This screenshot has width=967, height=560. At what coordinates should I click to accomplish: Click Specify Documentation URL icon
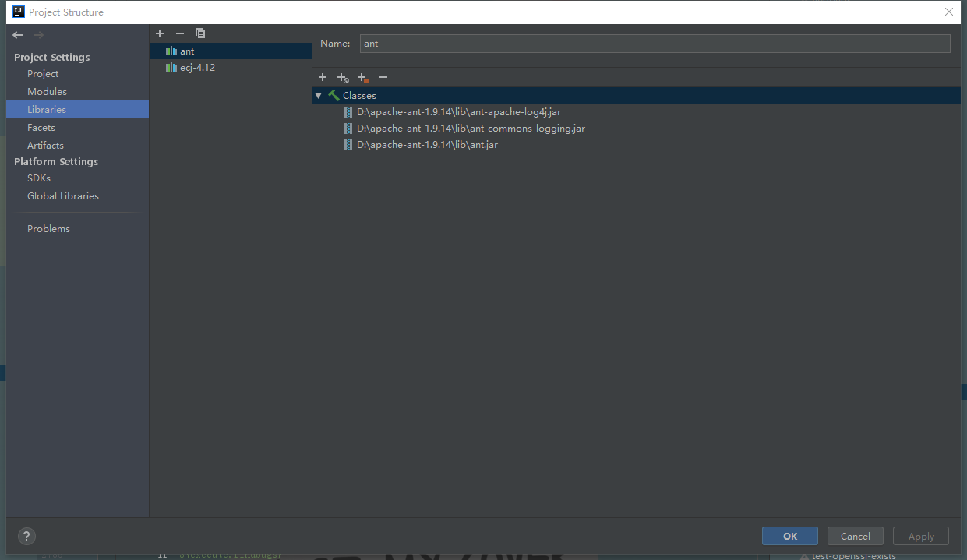coord(343,77)
